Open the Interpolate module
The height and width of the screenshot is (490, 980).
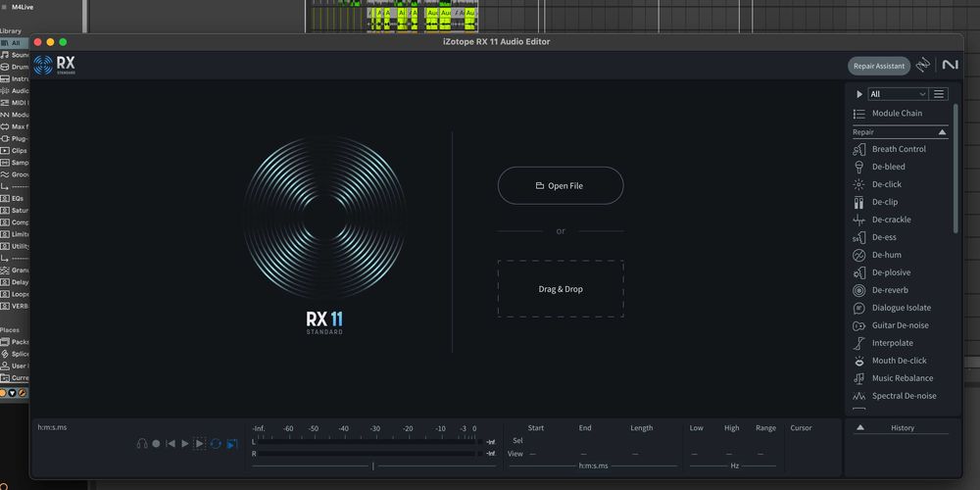click(892, 342)
